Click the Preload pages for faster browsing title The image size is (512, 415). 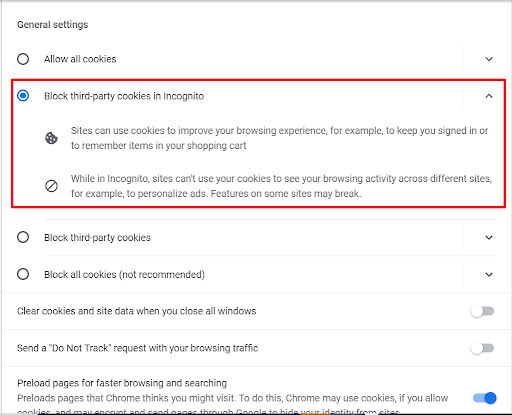[122, 383]
